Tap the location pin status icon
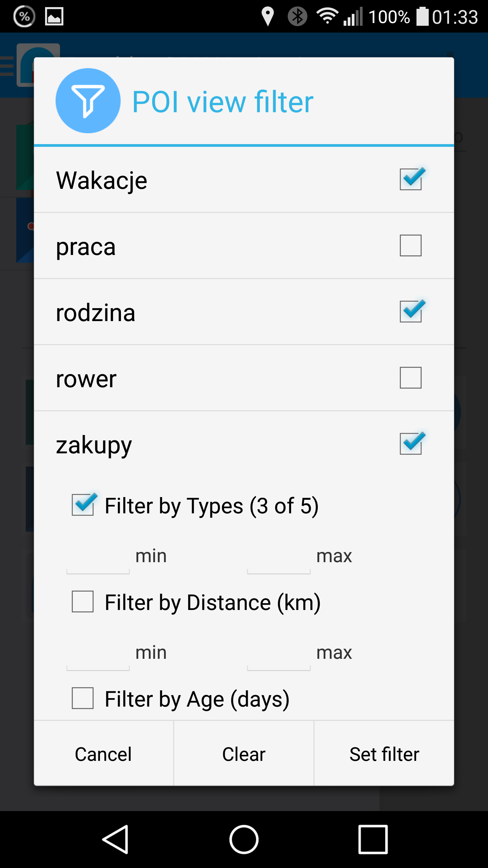 pyautogui.click(x=267, y=17)
